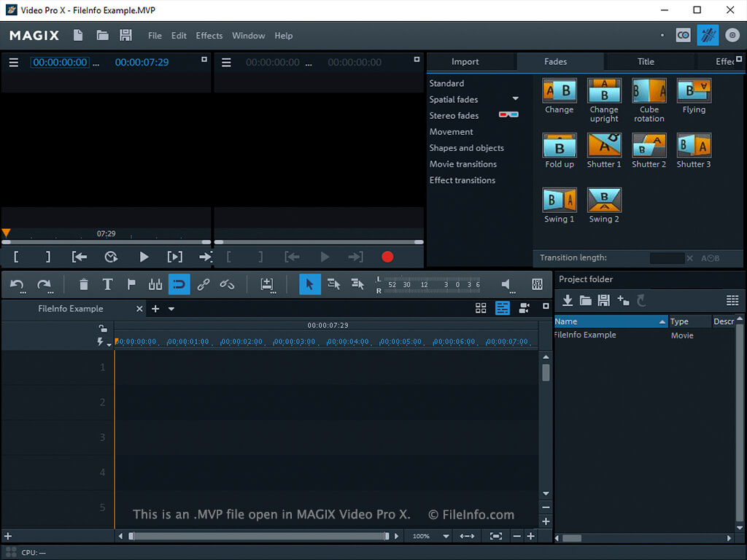The width and height of the screenshot is (747, 560).
Task: Open the Edit menu
Action: [179, 36]
